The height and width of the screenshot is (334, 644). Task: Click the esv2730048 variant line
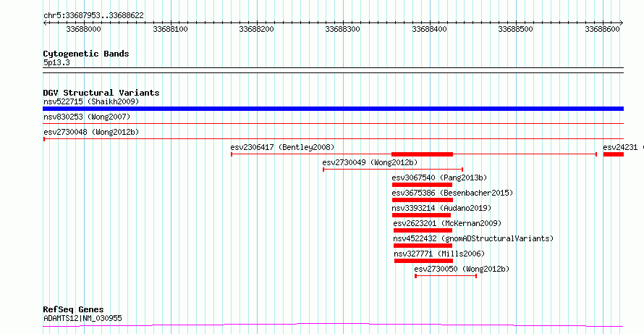tap(333, 139)
